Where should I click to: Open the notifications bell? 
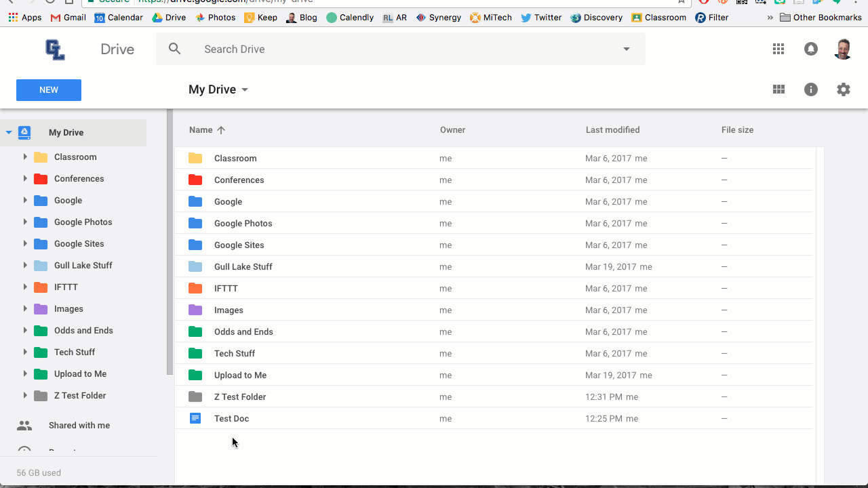(x=811, y=49)
